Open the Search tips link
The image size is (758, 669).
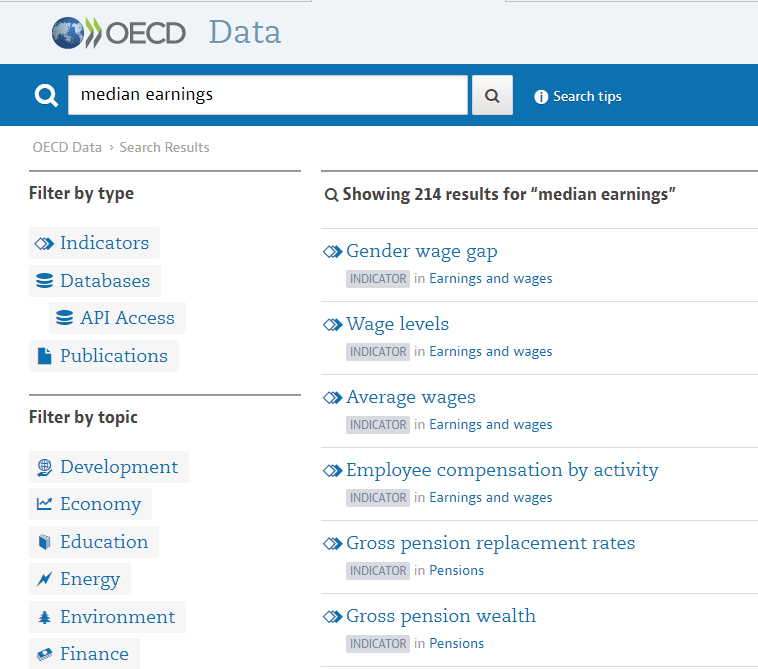(x=587, y=97)
